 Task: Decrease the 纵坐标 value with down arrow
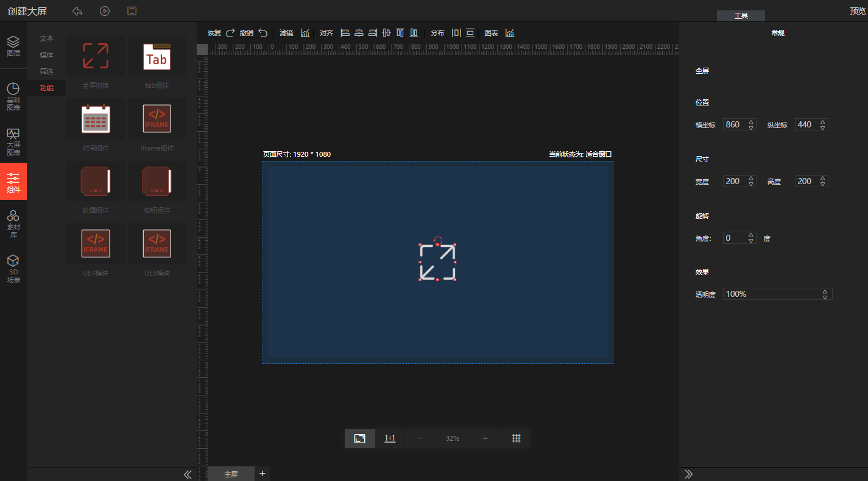point(823,127)
